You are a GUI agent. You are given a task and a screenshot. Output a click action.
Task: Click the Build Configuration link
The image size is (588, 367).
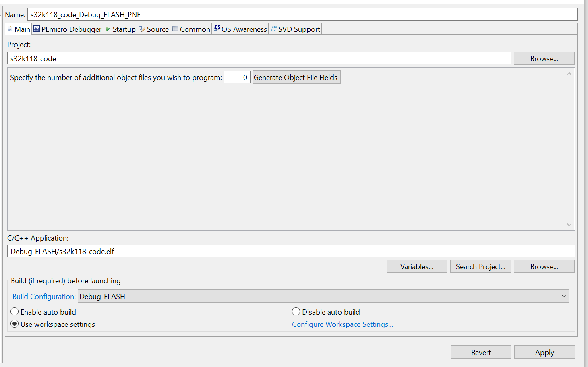[44, 297]
